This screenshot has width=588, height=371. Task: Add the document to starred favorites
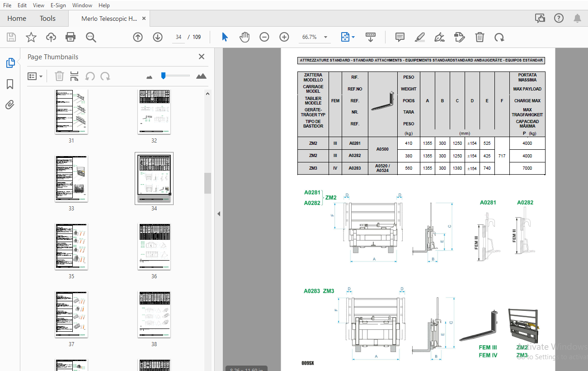coord(31,37)
